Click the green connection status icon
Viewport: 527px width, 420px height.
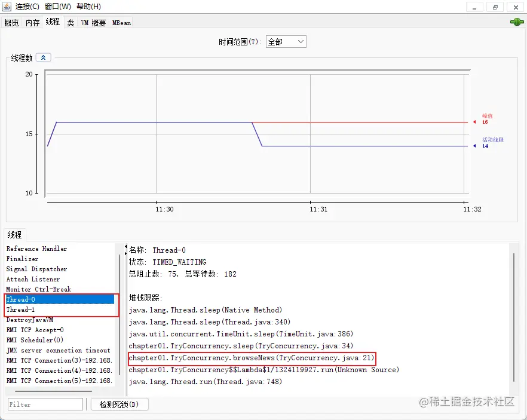517,22
